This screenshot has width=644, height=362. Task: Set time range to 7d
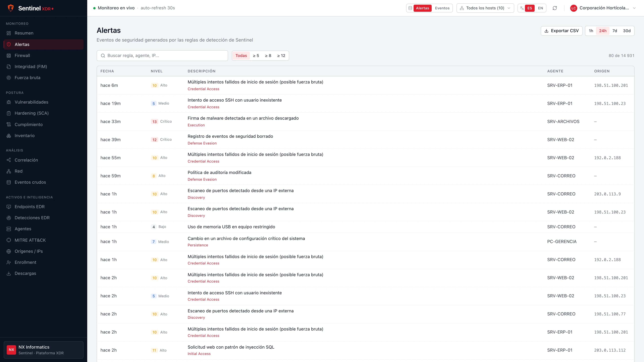coord(614,31)
